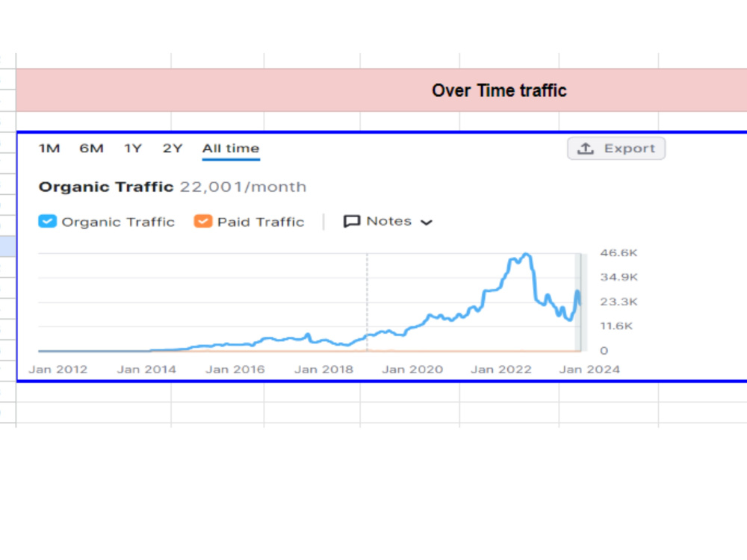Choose the All time range tab
The height and width of the screenshot is (560, 747).
click(231, 149)
